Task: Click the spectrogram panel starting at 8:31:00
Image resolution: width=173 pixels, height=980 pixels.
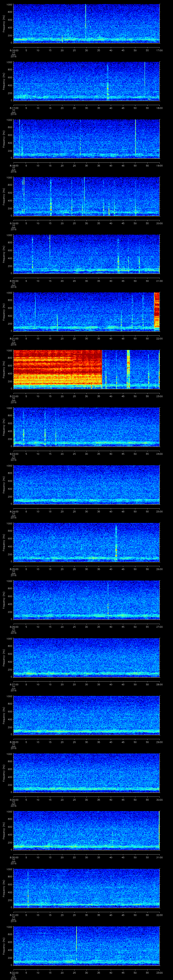Action: tap(87, 888)
